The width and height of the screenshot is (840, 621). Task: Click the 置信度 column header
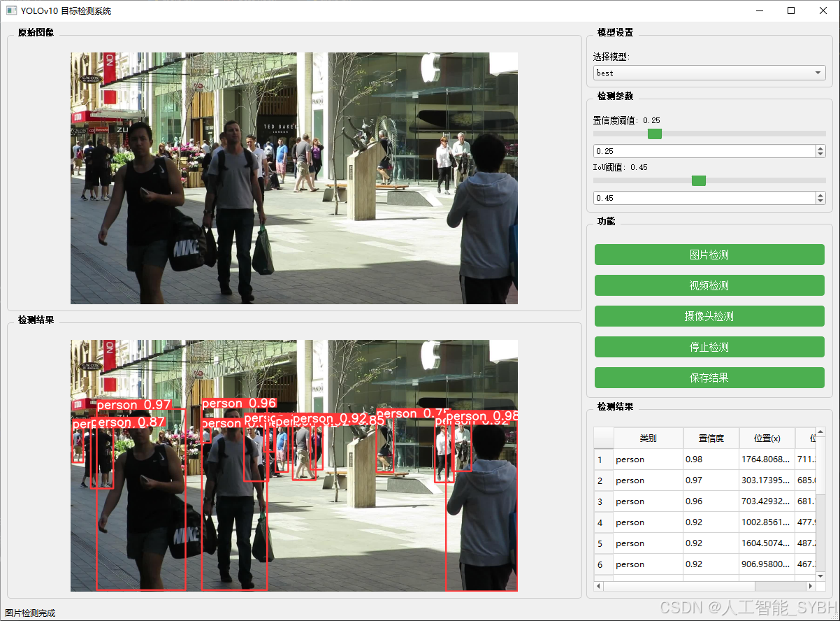click(711, 438)
